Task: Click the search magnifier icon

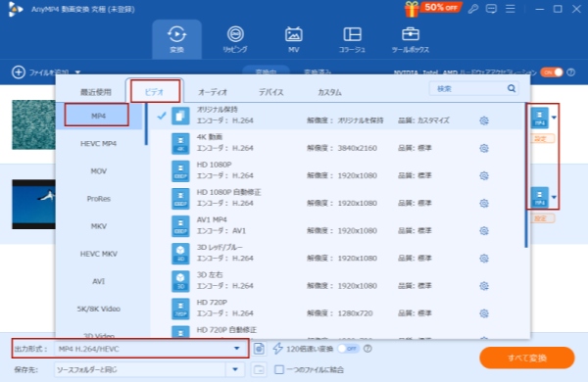Action: (512, 88)
